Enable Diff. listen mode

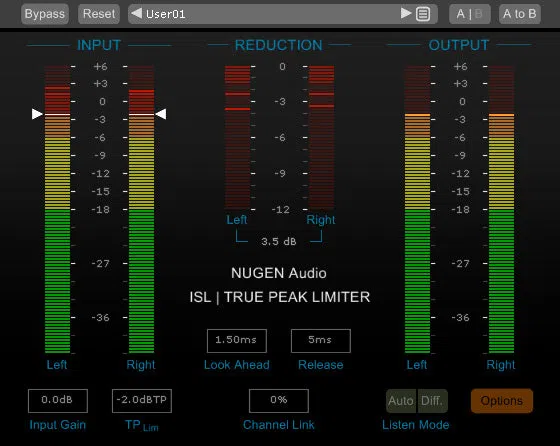(x=432, y=401)
